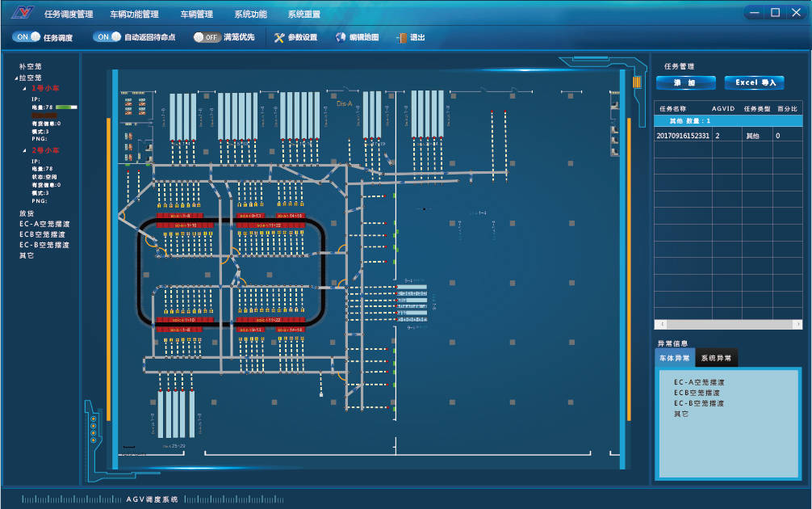The height and width of the screenshot is (509, 812).
Task: Open the 任务调度管理 menu
Action: (x=69, y=15)
